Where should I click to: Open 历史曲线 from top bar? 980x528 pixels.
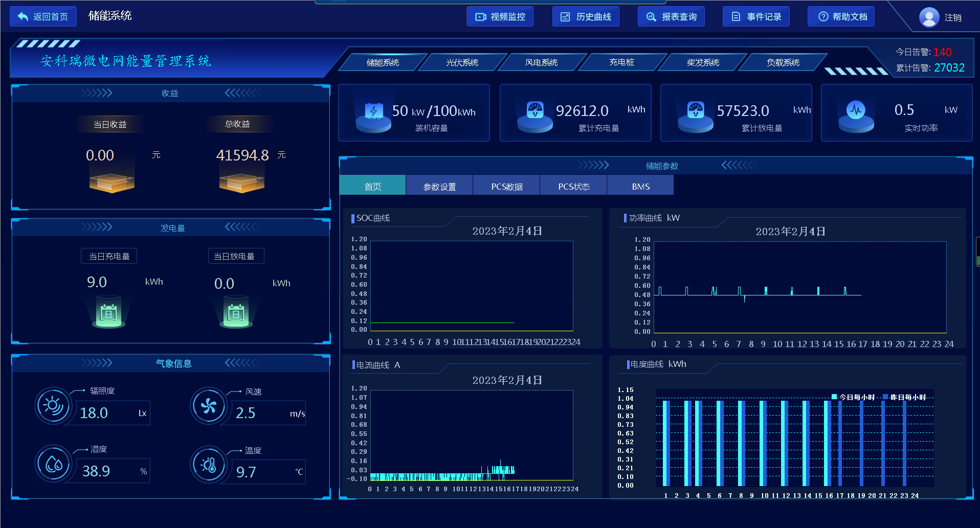(x=586, y=17)
